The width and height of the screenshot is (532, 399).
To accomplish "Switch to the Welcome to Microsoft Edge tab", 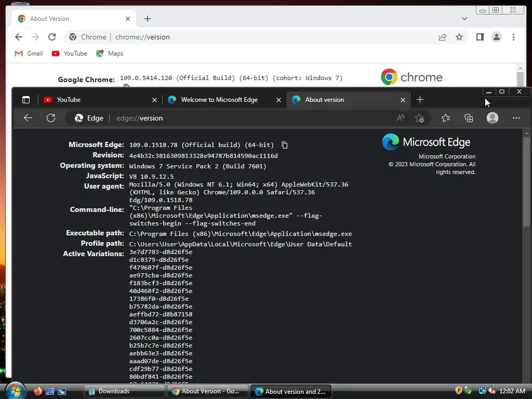I will pyautogui.click(x=224, y=100).
